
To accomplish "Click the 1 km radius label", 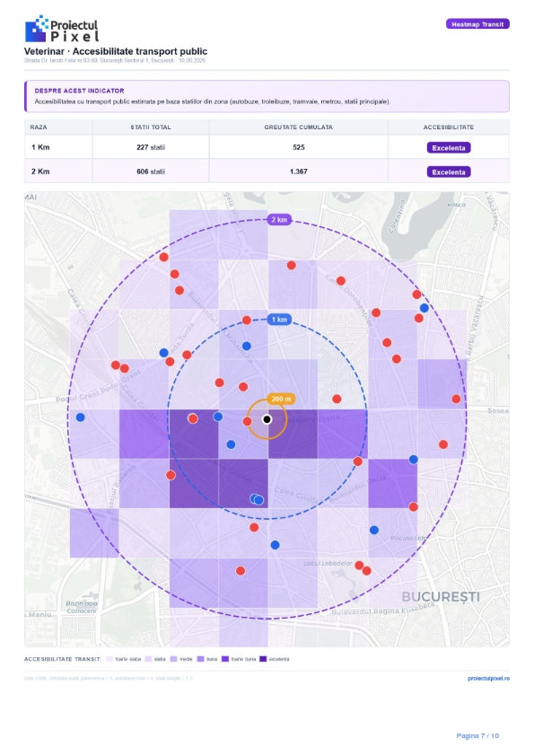I will tap(279, 320).
